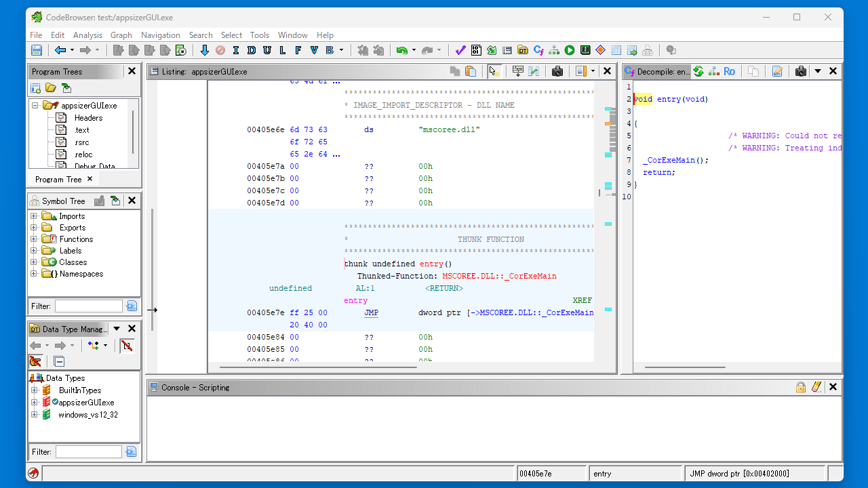
Task: Click the purple checkmark toolbar icon
Action: (x=460, y=50)
